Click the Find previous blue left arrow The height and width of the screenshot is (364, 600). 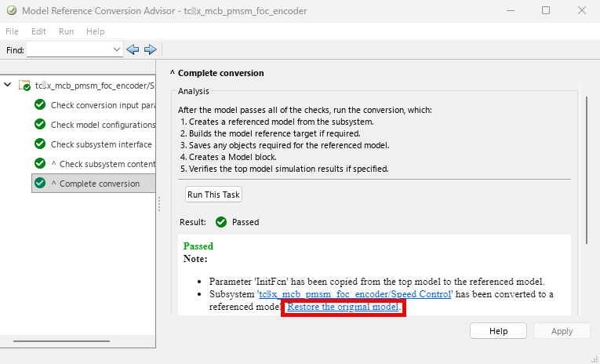click(x=133, y=49)
